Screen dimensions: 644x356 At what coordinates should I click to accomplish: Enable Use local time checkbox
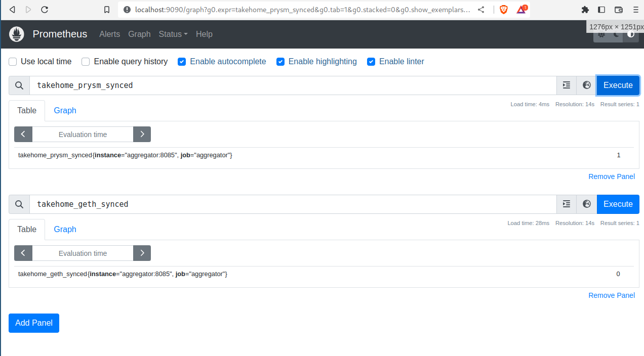click(x=13, y=62)
